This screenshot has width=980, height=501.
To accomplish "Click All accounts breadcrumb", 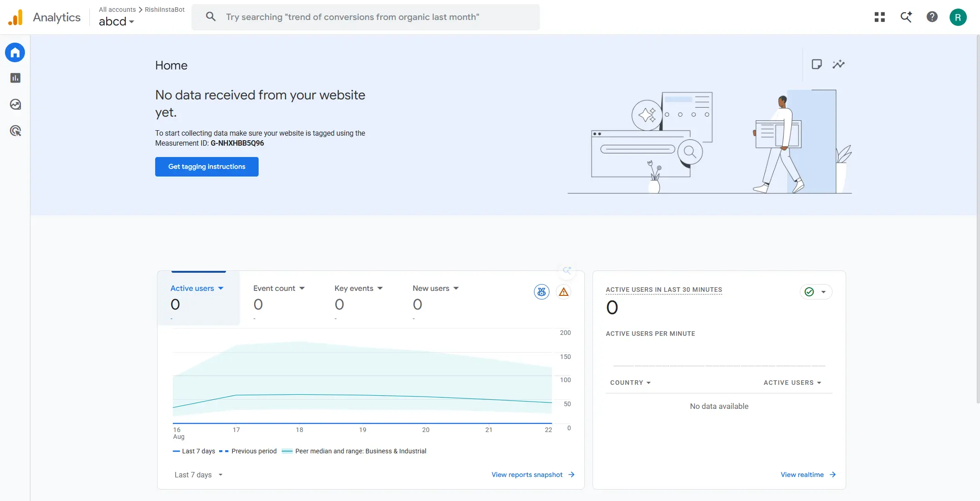I will (x=118, y=10).
